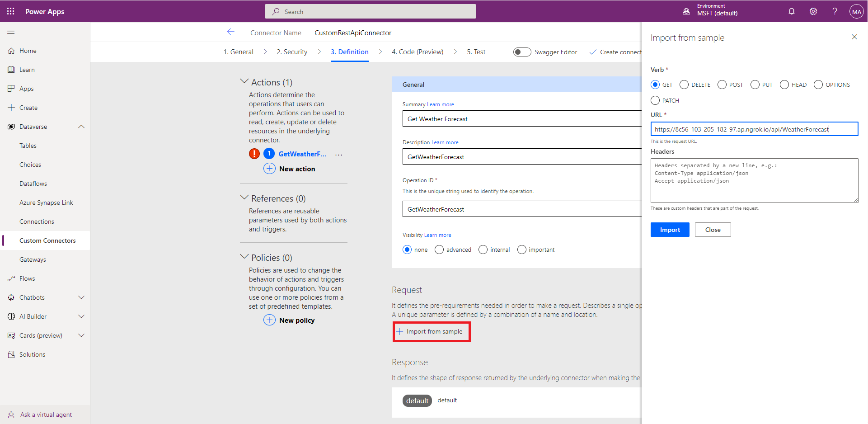Click inside the Headers text area
Screen dimensions: 868x424
pos(754,181)
